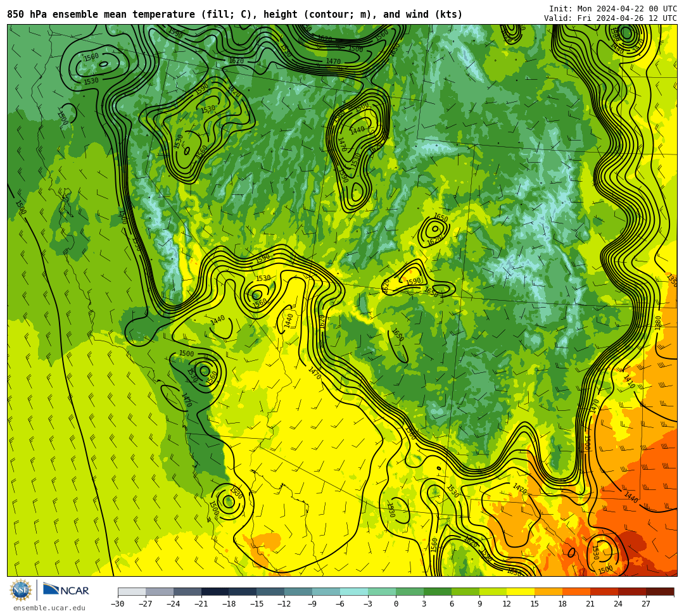Click the 0 colorbar tick label
This screenshot has width=684, height=616.
396,604
